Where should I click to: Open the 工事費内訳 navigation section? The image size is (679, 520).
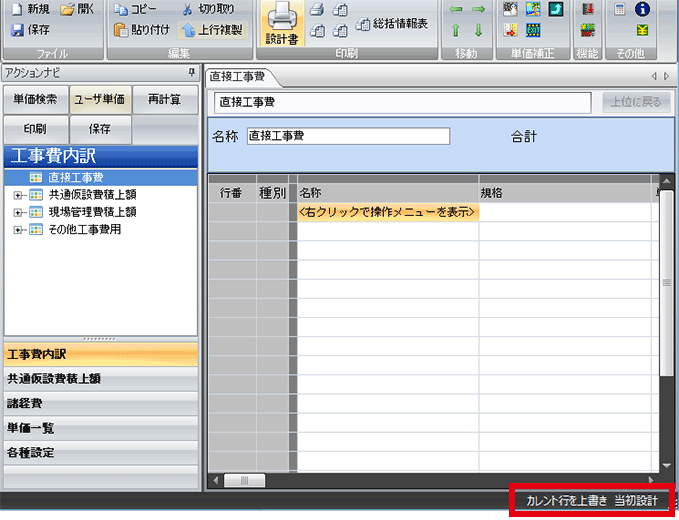pos(100,354)
